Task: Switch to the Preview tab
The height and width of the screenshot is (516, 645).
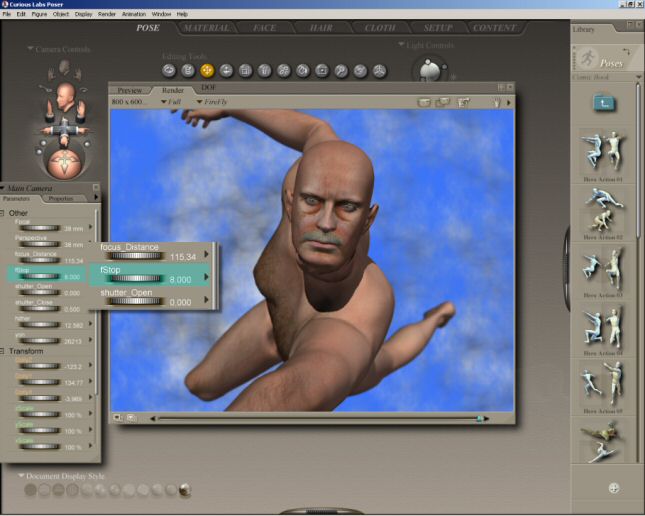Action: tap(130, 90)
